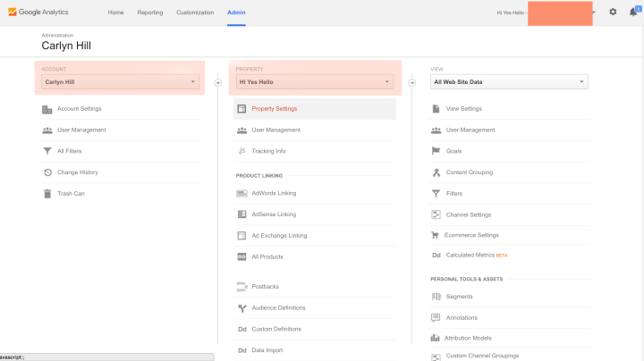Click the Tracking Info .js icon

pyautogui.click(x=241, y=151)
